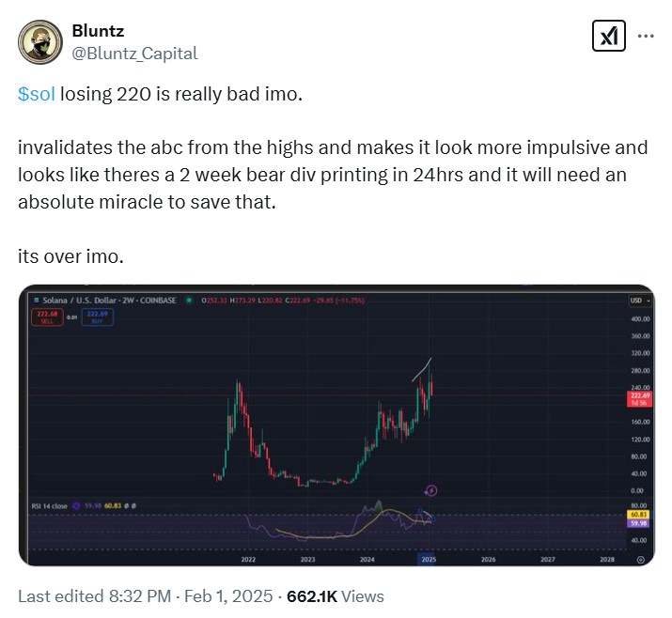Image resolution: width=672 pixels, height=618 pixels.
Task: Click Bluntz's profile avatar
Action: [x=40, y=42]
